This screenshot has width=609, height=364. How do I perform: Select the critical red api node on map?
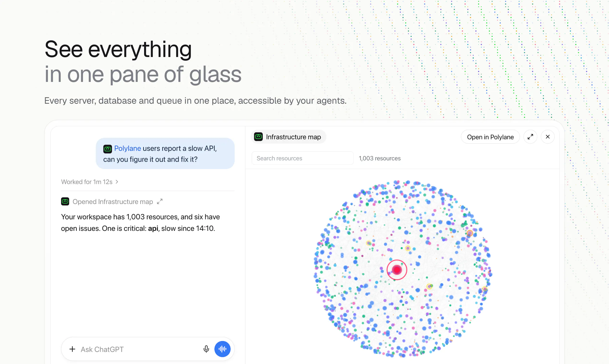click(x=397, y=270)
